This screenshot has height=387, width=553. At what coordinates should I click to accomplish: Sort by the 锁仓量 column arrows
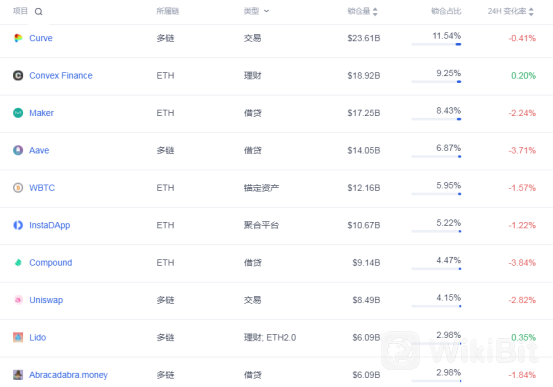(375, 12)
